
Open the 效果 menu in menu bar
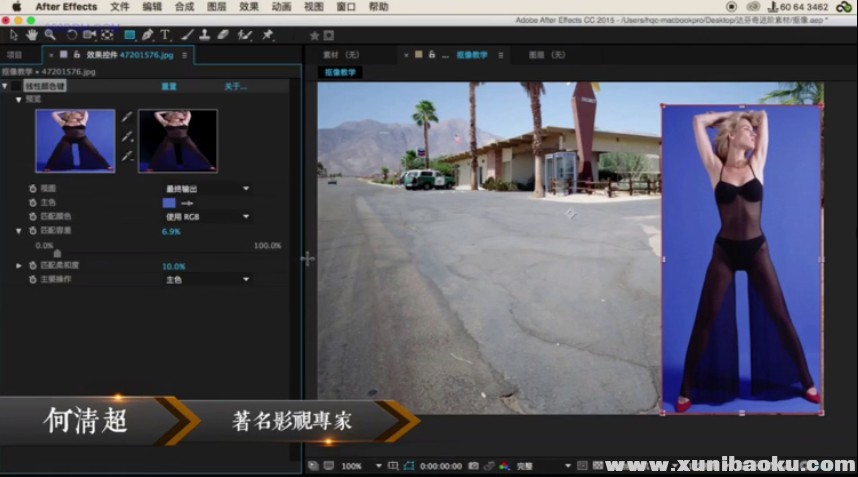click(x=249, y=6)
